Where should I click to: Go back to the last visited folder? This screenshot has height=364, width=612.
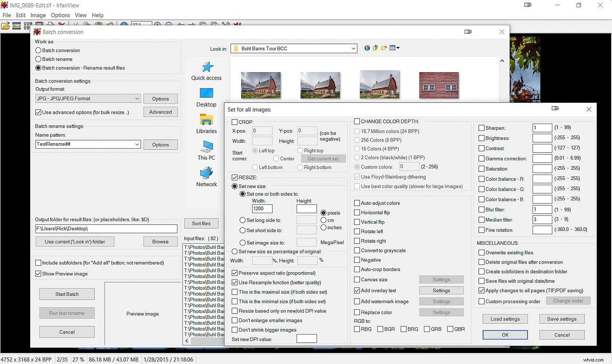[x=367, y=48]
